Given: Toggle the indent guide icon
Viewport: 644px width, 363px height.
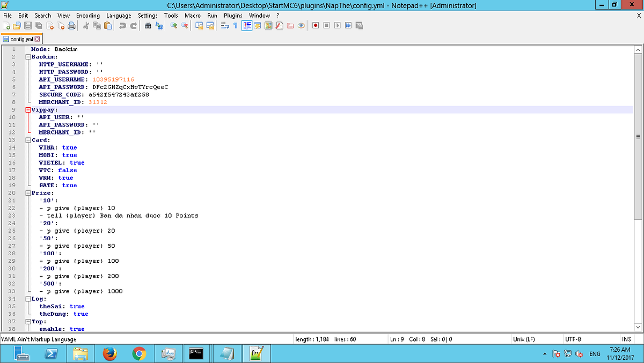Looking at the screenshot, I should pos(247,25).
